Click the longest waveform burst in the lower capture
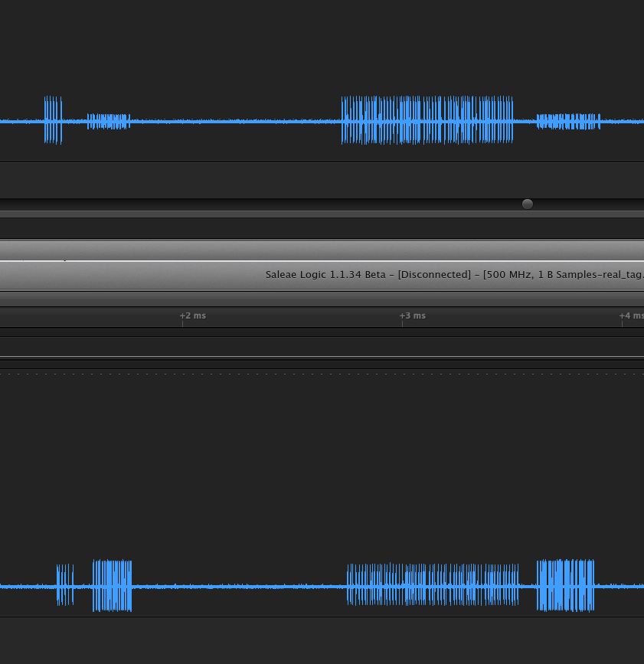644x664 pixels. pos(433,584)
